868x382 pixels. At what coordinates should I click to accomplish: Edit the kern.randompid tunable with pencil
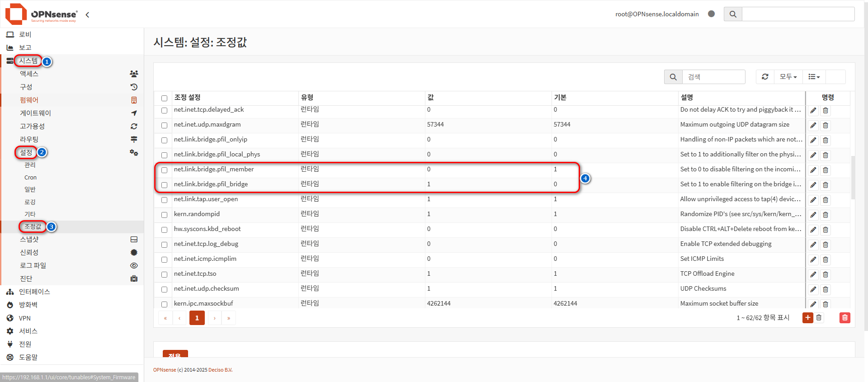pyautogui.click(x=813, y=215)
